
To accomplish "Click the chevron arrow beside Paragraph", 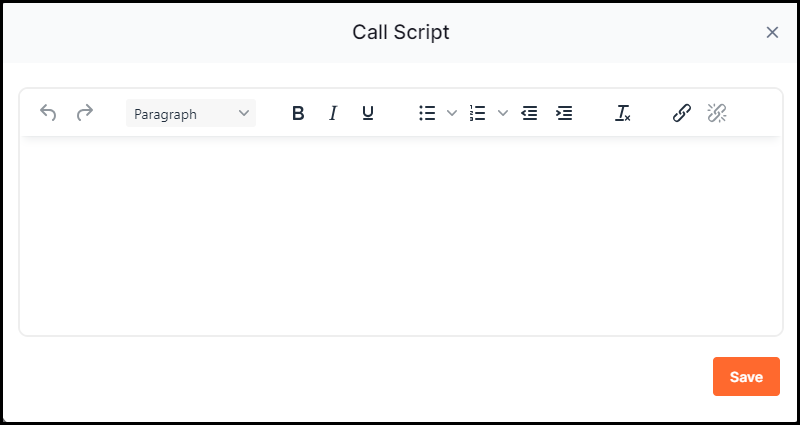I will coord(244,113).
